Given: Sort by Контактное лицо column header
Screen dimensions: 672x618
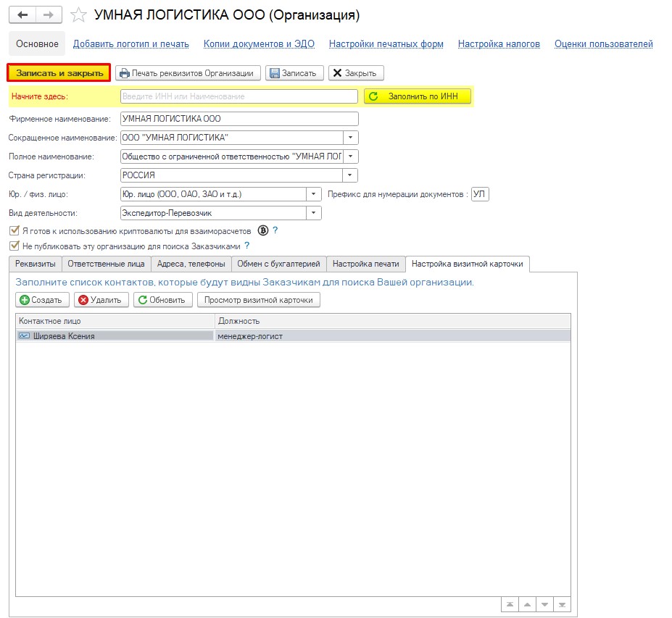Looking at the screenshot, I should pyautogui.click(x=115, y=321).
